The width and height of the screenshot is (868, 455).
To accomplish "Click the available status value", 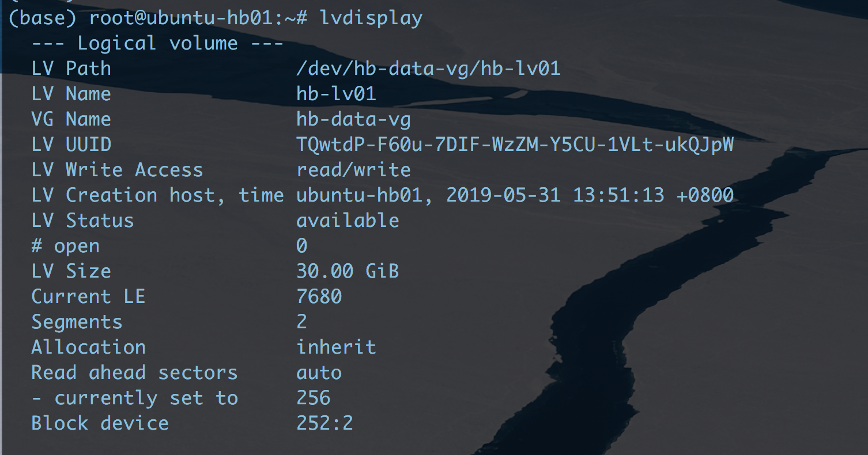I will 348,221.
